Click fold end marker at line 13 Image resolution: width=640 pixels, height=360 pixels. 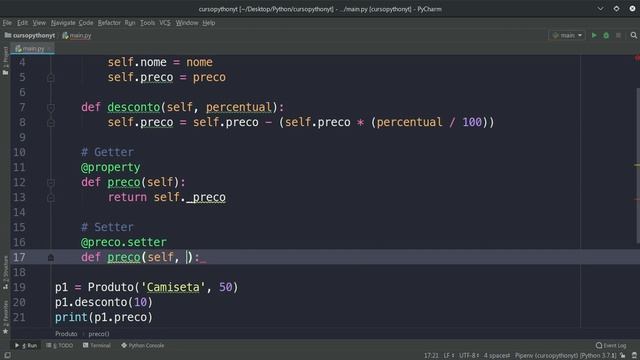point(51,198)
